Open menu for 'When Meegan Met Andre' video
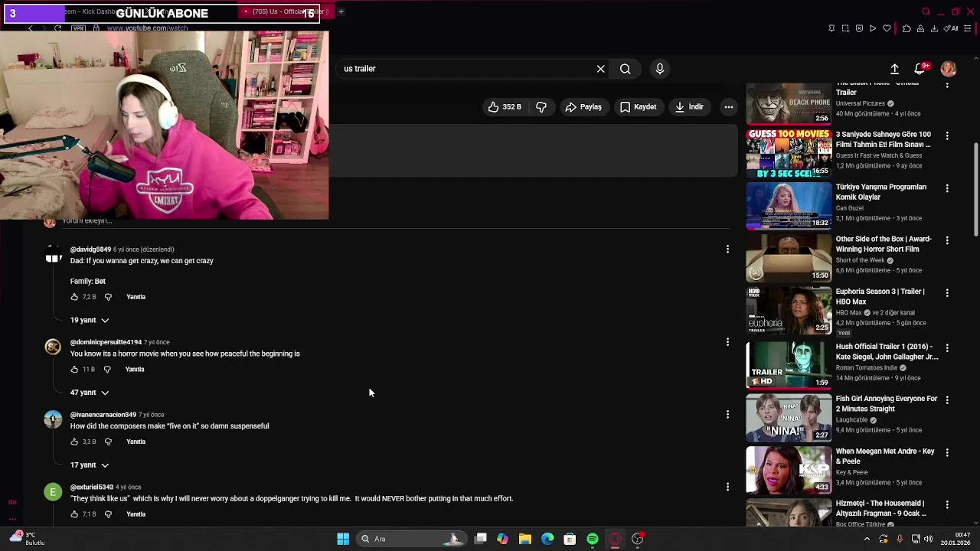This screenshot has width=980, height=551. point(947,452)
